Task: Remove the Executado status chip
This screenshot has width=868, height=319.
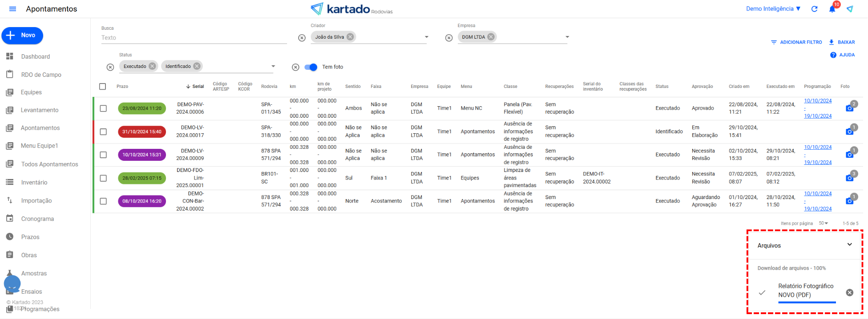Action: (152, 66)
